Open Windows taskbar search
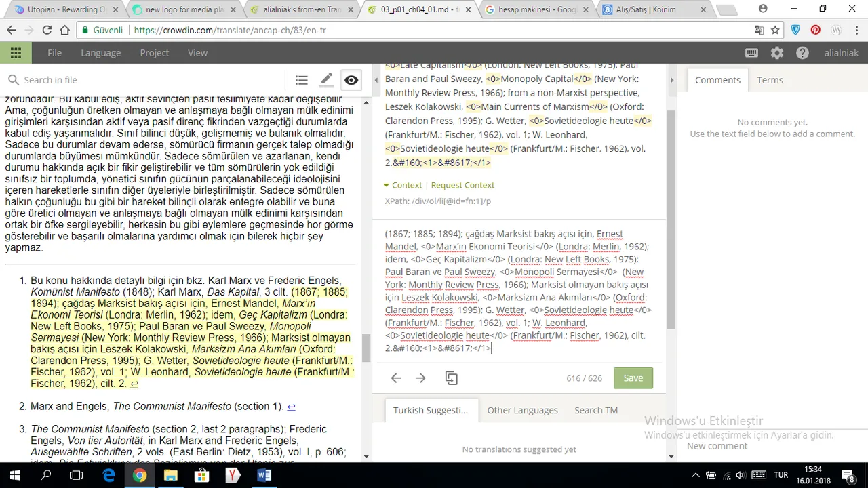Image resolution: width=868 pixels, height=488 pixels. [46, 475]
